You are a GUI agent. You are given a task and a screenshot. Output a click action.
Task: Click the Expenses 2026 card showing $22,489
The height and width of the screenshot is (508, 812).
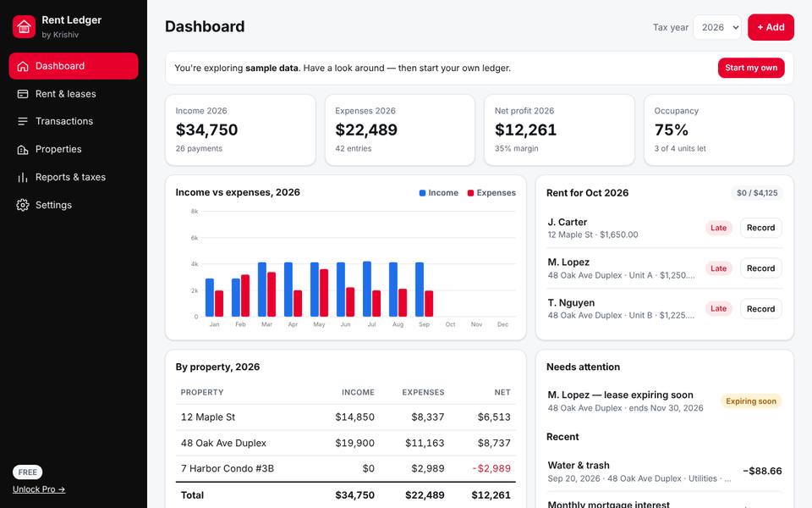click(x=400, y=130)
